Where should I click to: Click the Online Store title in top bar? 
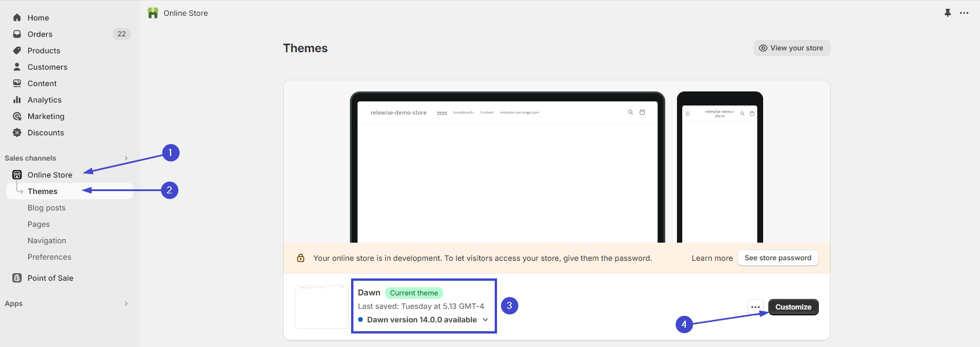tap(186, 13)
